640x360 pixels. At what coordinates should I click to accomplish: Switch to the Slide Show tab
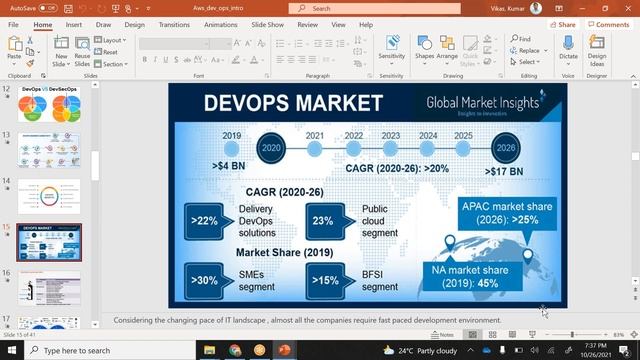(267, 24)
